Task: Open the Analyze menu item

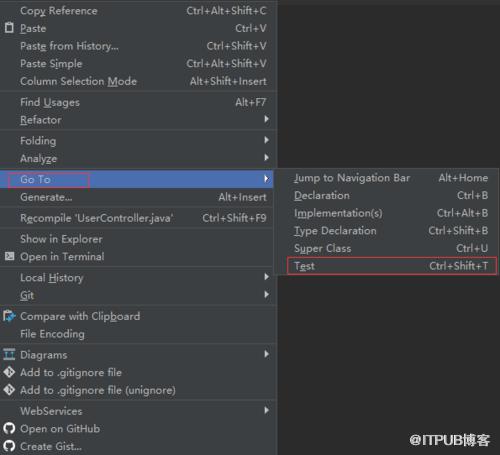Action: click(x=138, y=159)
